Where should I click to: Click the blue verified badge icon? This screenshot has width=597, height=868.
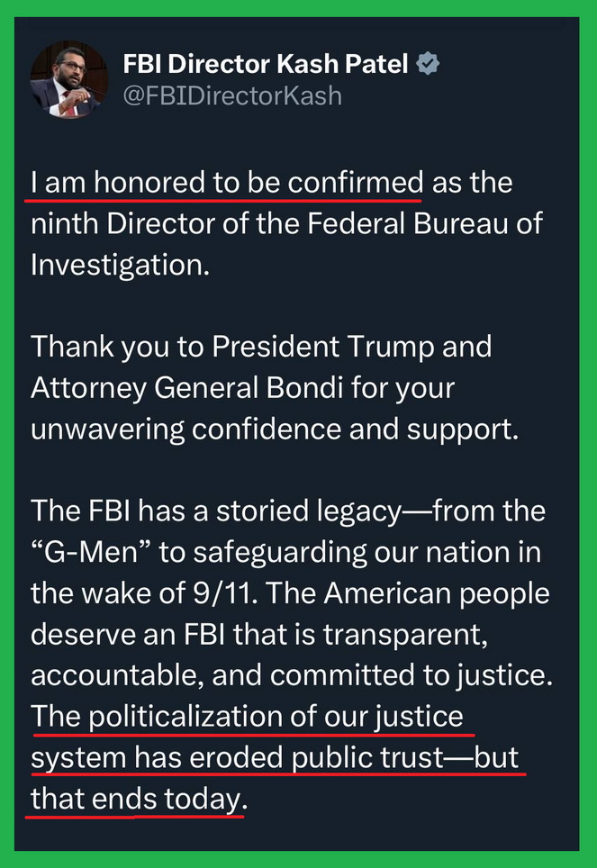pyautogui.click(x=427, y=64)
